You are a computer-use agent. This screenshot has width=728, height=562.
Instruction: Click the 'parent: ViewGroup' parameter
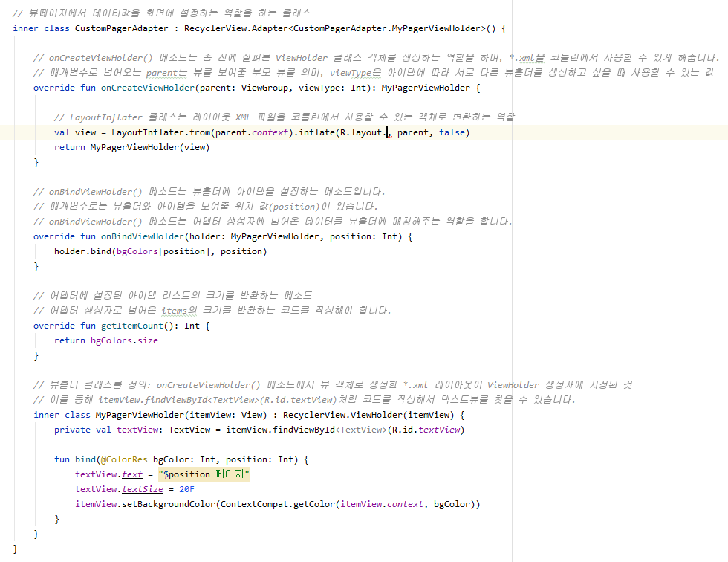(244, 88)
